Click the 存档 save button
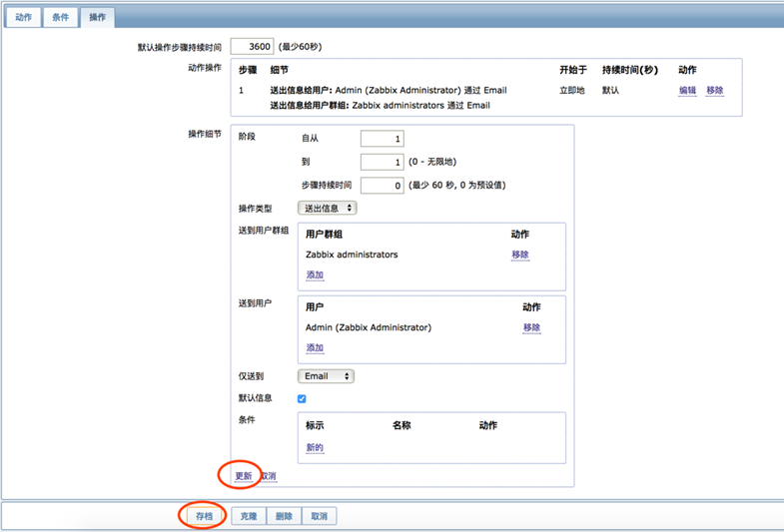784x532 pixels. [204, 516]
